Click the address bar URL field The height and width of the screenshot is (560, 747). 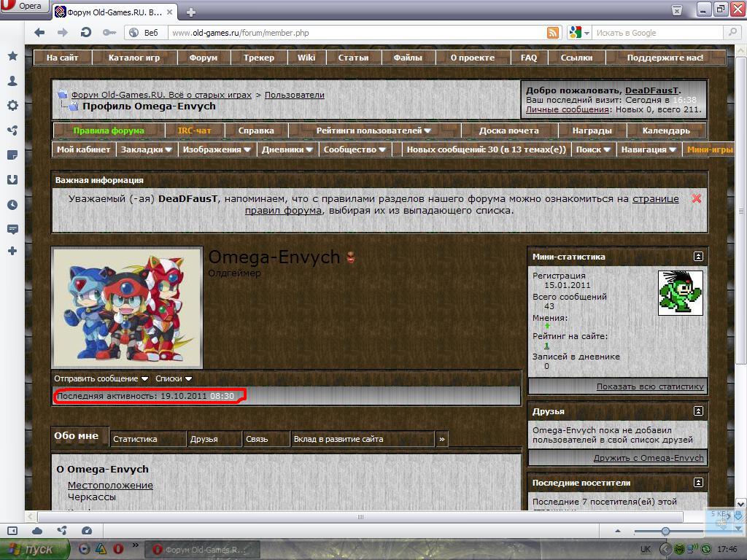pyautogui.click(x=356, y=33)
